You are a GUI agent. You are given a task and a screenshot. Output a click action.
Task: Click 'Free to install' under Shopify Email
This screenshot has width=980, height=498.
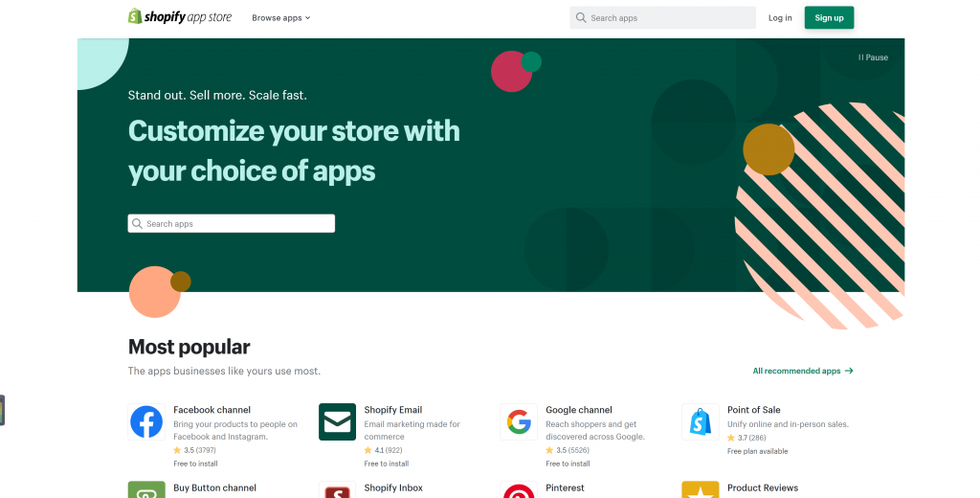[387, 464]
